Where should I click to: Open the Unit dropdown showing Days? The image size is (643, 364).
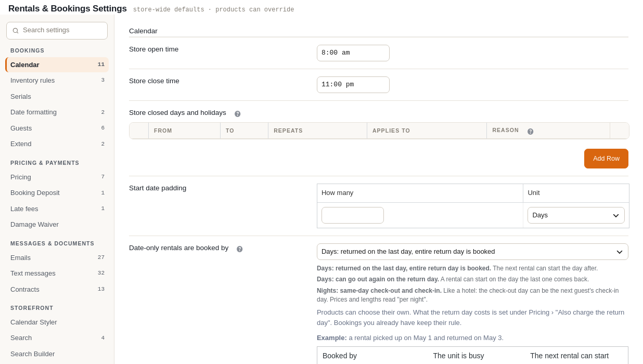[576, 215]
